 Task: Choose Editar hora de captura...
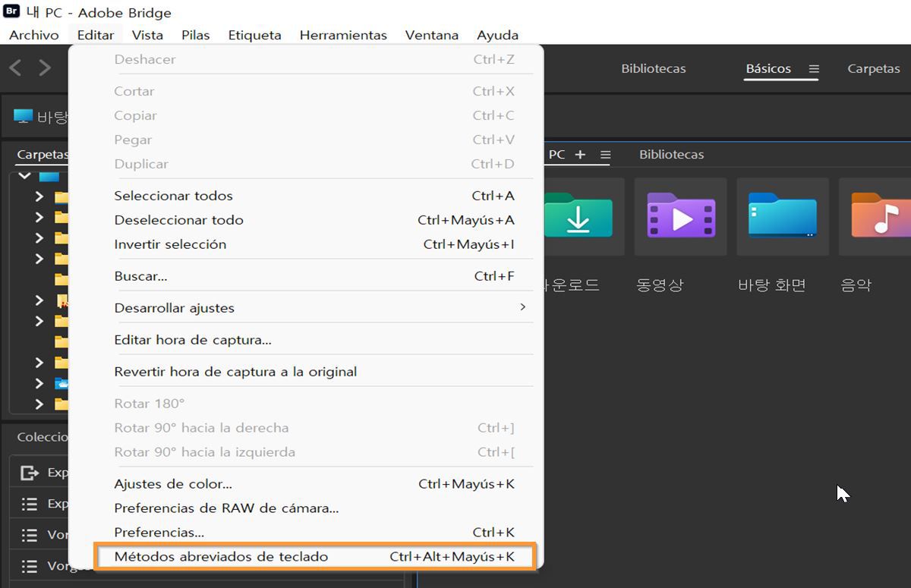[306, 340]
